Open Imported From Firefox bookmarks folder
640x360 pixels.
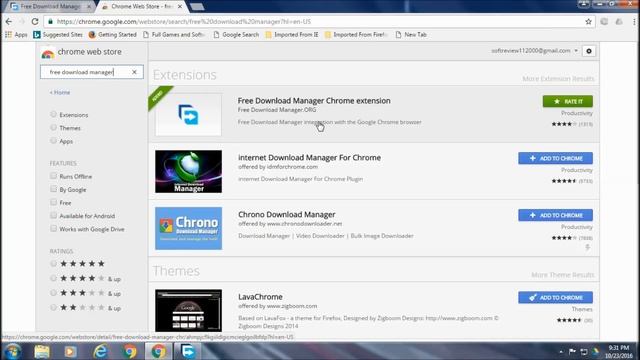coord(356,35)
